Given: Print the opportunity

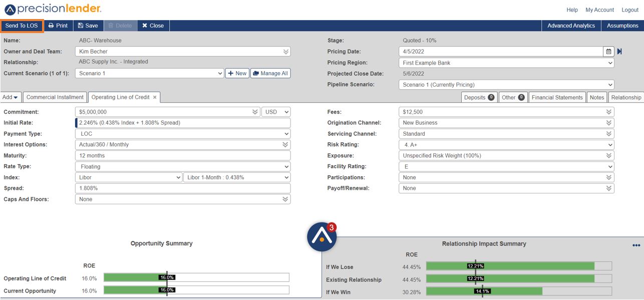Looking at the screenshot, I should tap(58, 26).
